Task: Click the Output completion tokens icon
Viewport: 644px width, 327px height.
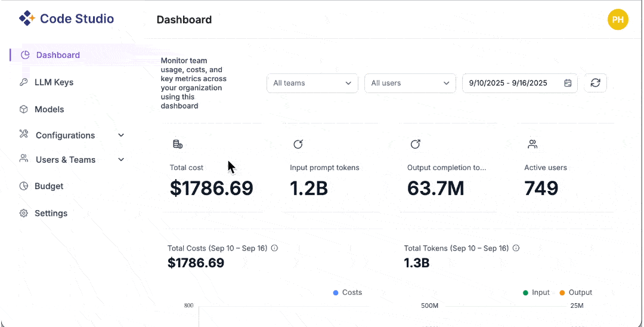Action: [x=415, y=144]
